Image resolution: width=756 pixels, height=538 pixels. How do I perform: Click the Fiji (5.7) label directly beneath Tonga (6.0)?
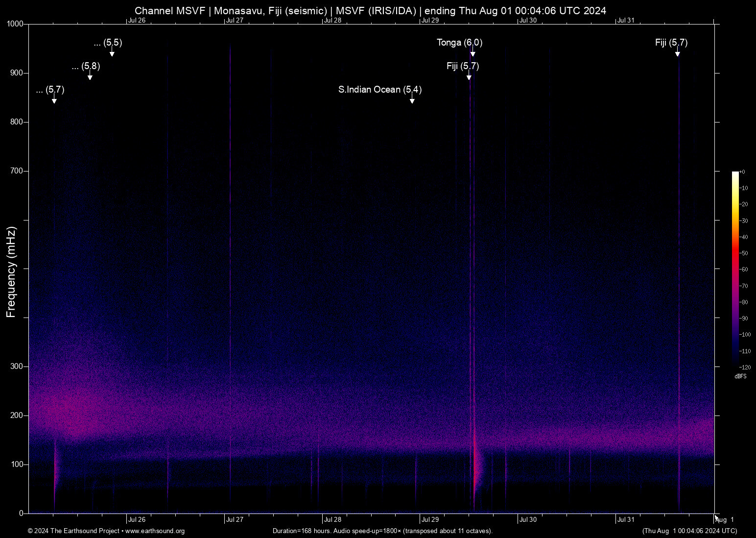463,66
